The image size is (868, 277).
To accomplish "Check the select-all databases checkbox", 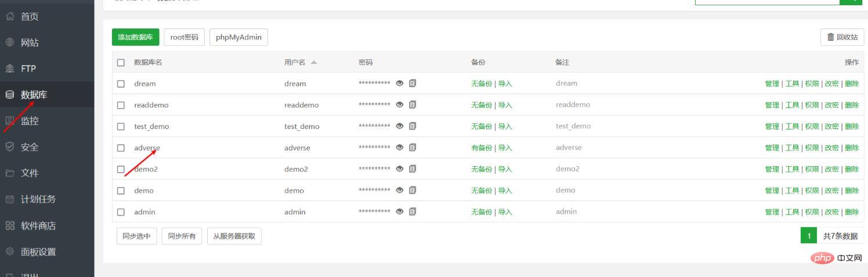I will pos(121,62).
